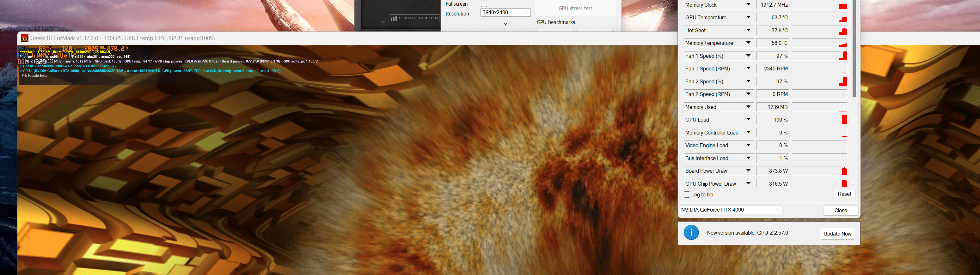The width and height of the screenshot is (980, 275).
Task: Click the FurMark app icon in title bar
Action: pos(25,38)
